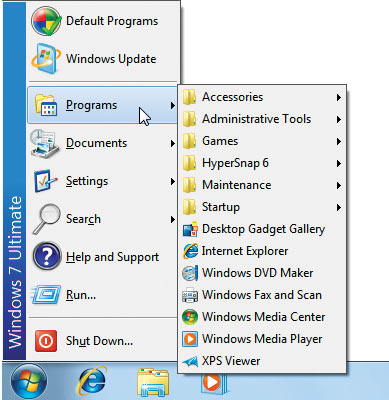Launch Windows Fax and Scan label
389x400 pixels.
coord(262,295)
